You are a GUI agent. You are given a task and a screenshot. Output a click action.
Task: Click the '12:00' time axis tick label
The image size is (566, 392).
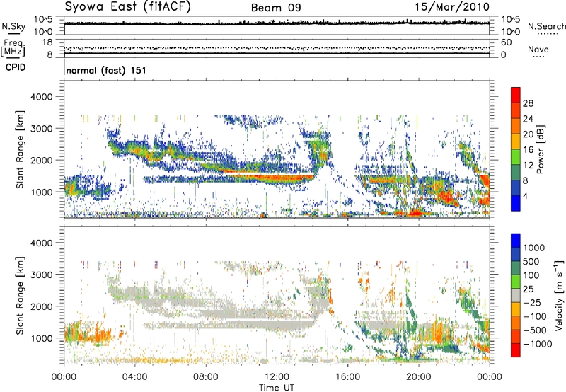click(277, 377)
